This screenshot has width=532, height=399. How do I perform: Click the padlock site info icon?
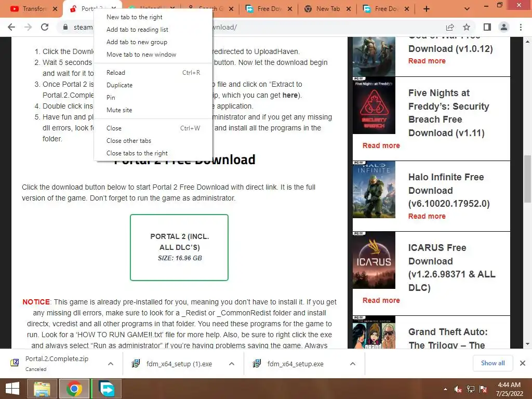(x=65, y=27)
